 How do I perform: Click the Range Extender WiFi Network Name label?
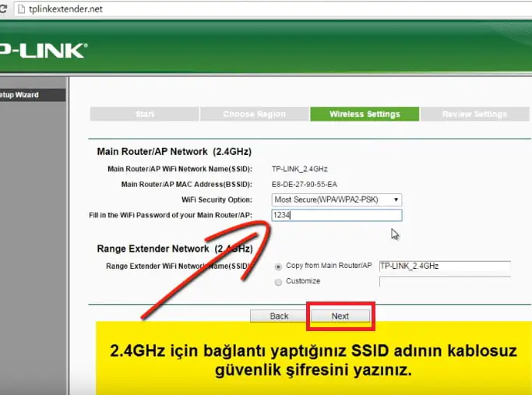point(178,266)
